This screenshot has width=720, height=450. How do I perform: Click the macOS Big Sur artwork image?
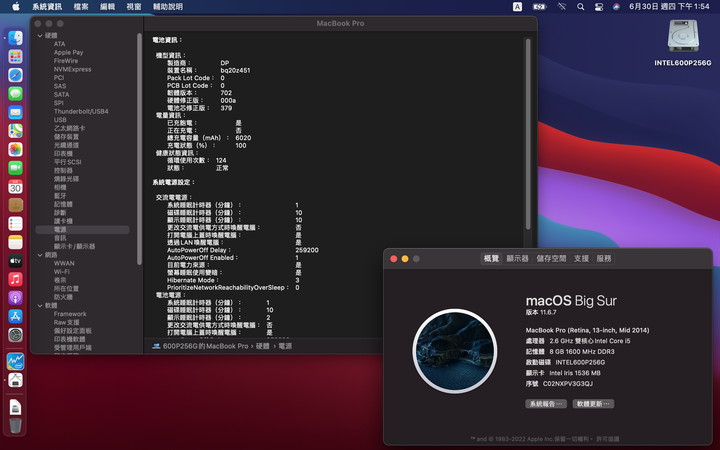[x=455, y=351]
